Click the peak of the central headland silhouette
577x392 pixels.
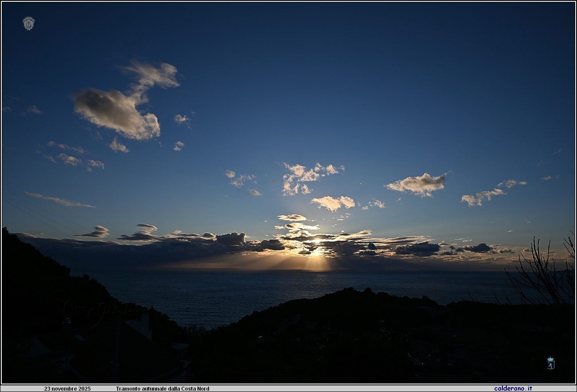tap(351, 291)
